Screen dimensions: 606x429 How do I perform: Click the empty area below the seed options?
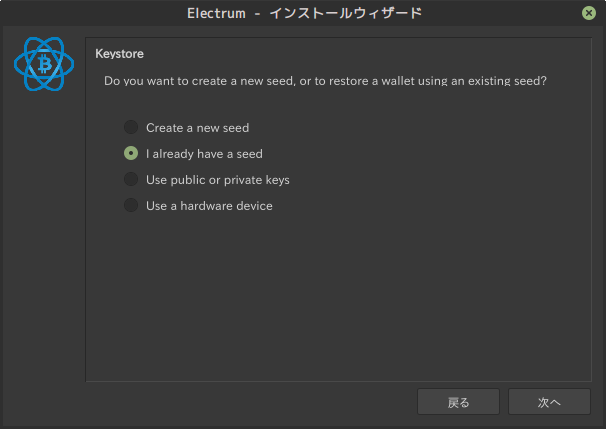point(340,300)
